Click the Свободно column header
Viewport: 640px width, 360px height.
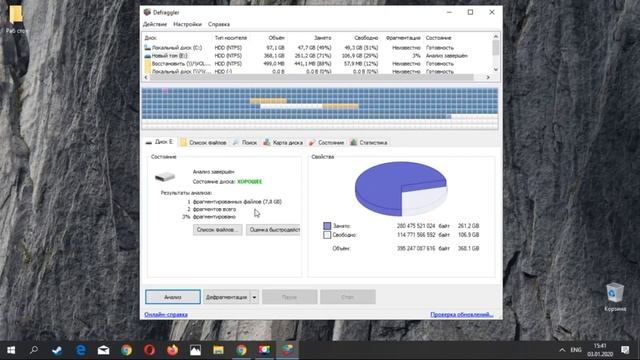(x=366, y=38)
